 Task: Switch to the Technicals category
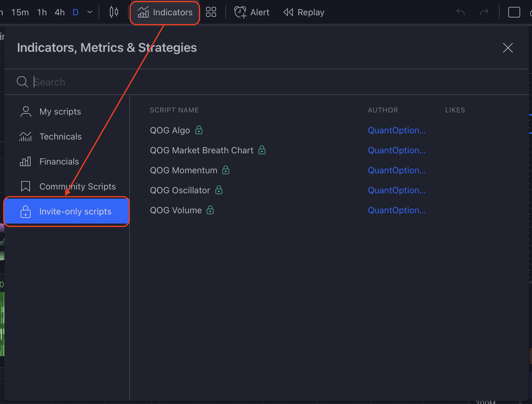61,137
